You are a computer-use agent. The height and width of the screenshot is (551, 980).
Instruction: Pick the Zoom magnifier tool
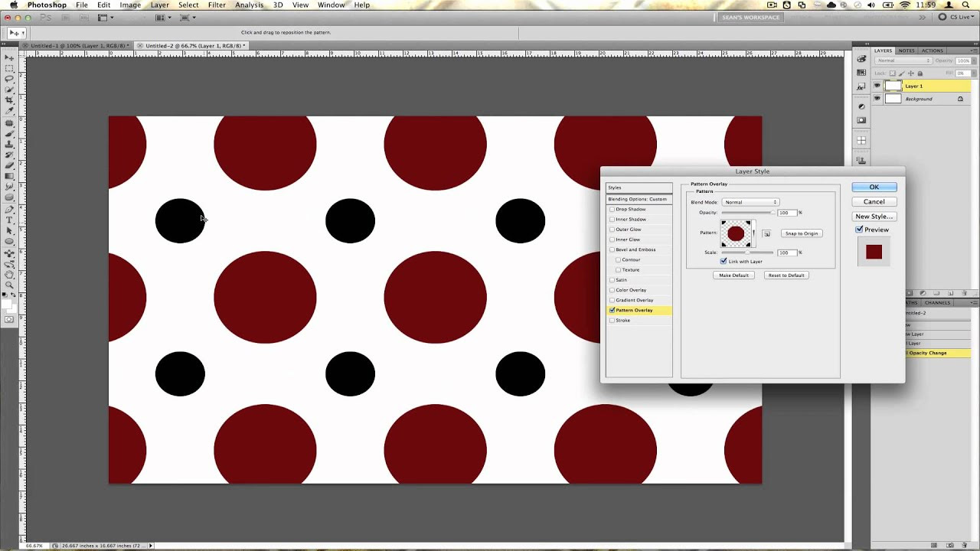click(x=9, y=285)
